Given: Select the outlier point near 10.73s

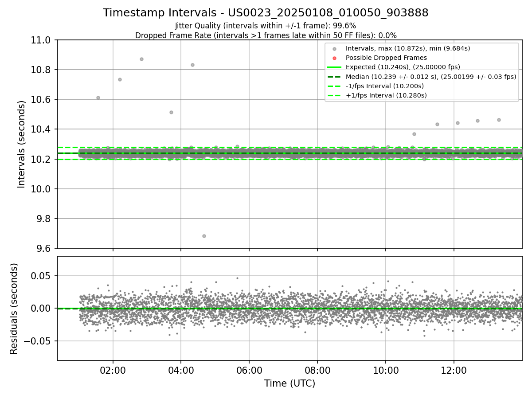Looking at the screenshot, I should click(120, 79).
